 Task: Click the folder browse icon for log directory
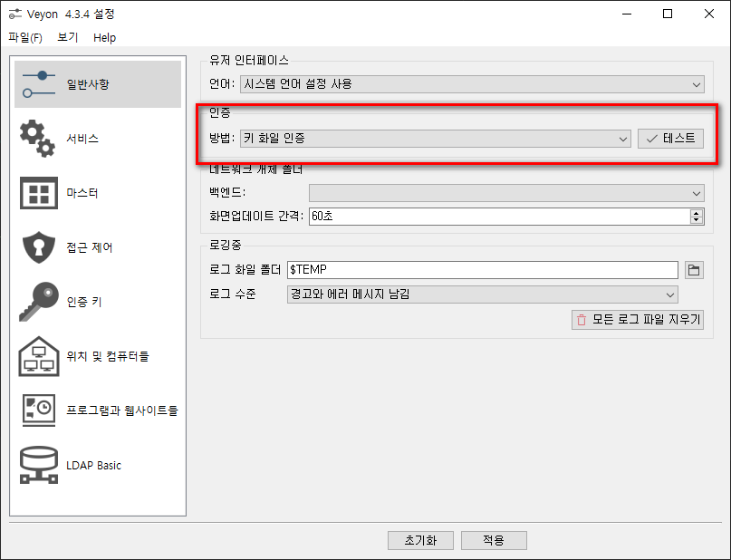694,270
